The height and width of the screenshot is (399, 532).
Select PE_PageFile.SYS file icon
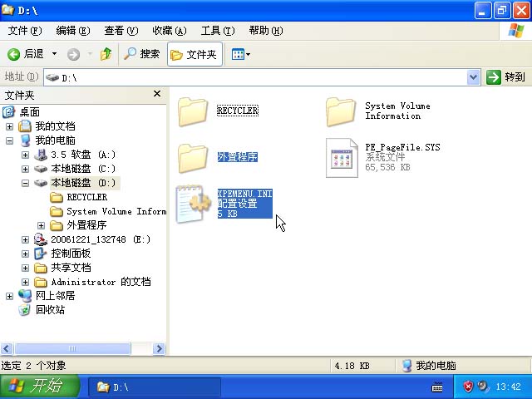342,158
